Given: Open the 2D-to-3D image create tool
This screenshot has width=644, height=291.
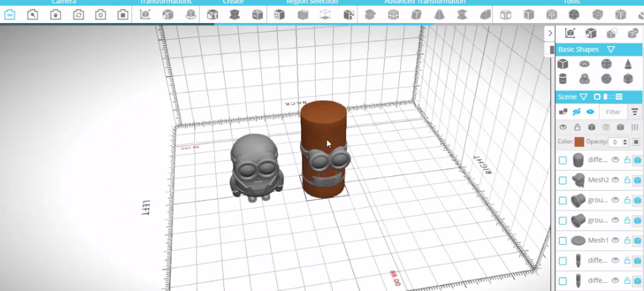Looking at the screenshot, I should [257, 15].
